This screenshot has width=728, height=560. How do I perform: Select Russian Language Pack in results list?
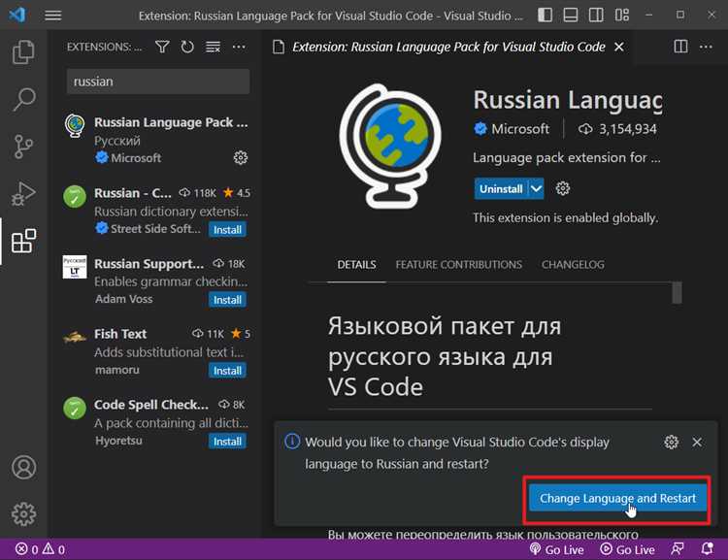[x=156, y=140]
